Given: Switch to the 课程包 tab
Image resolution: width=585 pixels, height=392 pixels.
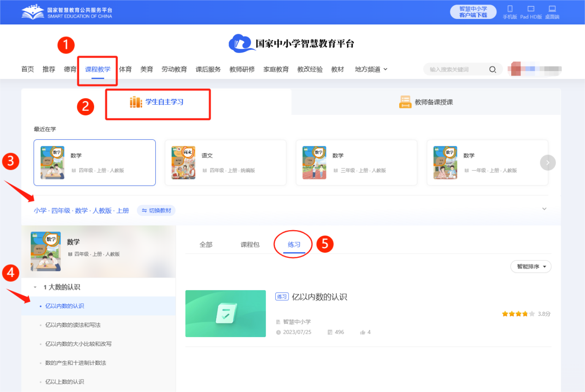Looking at the screenshot, I should coord(250,244).
